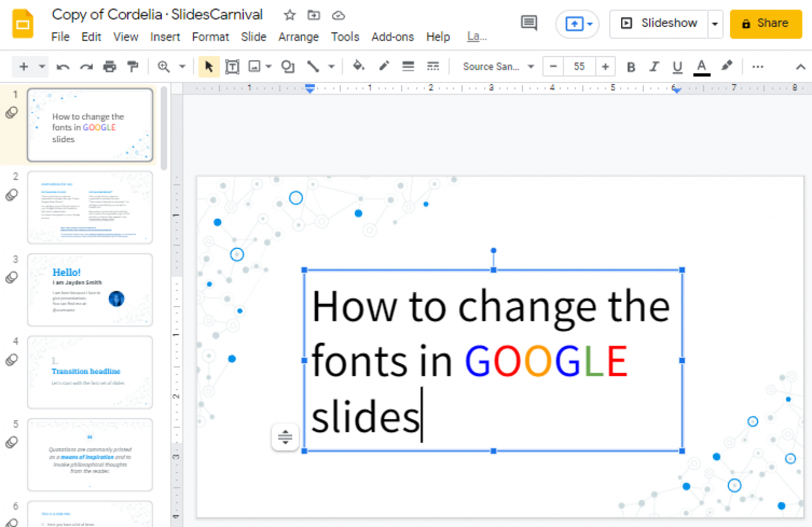Viewport: 812px width, 527px height.
Task: Toggle bold formatting
Action: pyautogui.click(x=631, y=67)
